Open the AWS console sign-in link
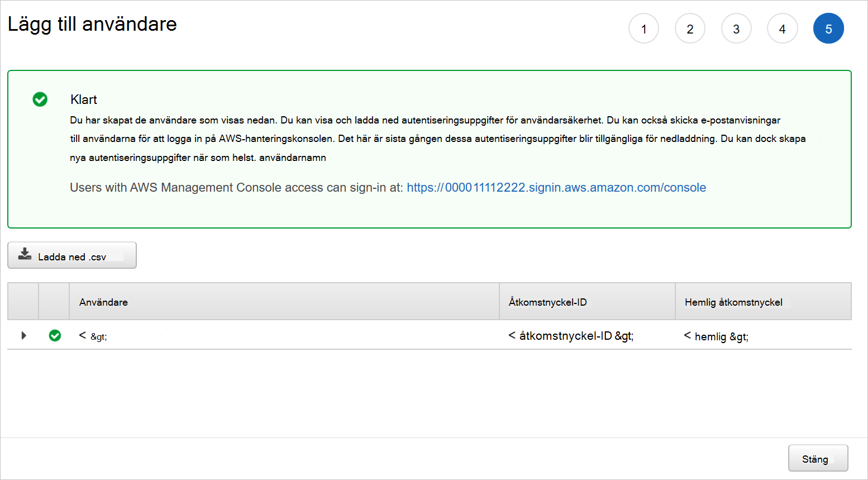 tap(556, 188)
